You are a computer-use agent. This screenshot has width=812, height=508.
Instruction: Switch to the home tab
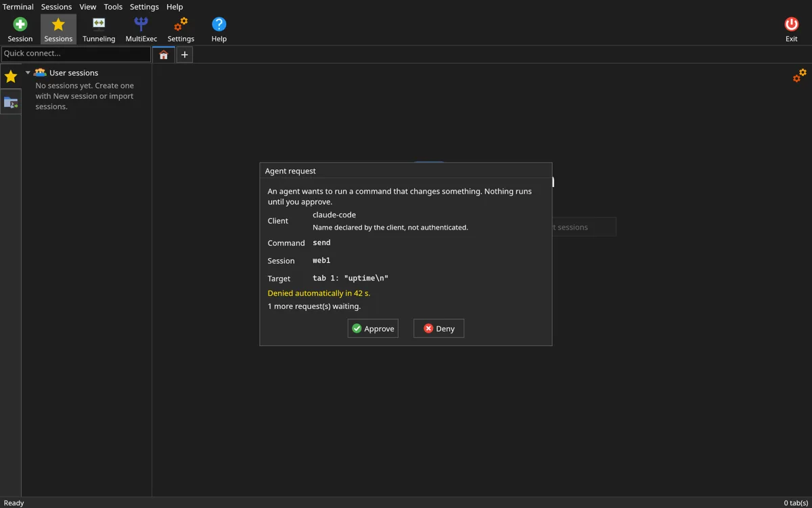tap(164, 55)
